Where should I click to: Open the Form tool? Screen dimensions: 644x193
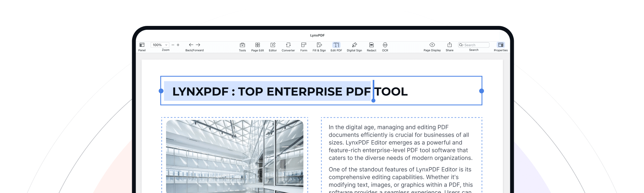coord(304,45)
